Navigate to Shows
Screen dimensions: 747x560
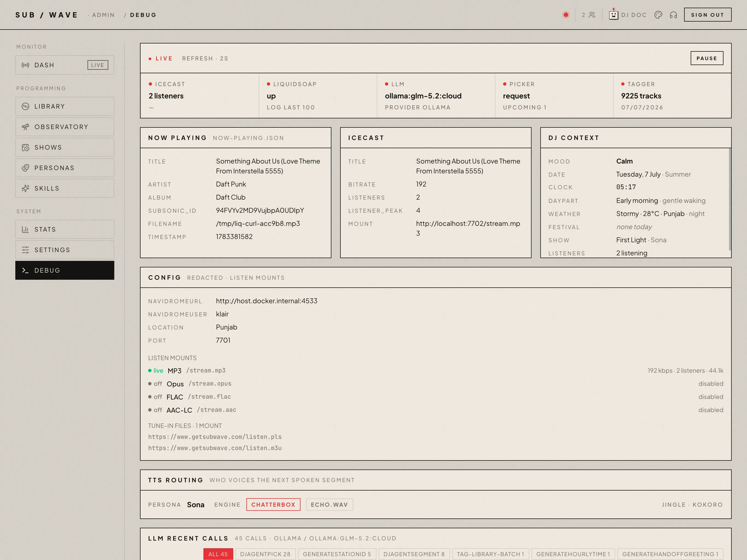click(x=65, y=148)
